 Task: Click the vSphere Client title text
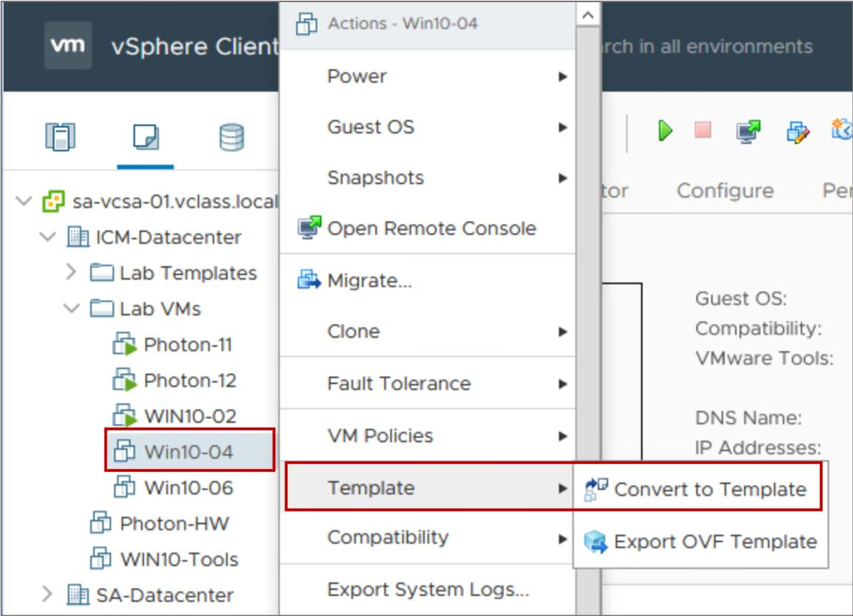(x=195, y=47)
